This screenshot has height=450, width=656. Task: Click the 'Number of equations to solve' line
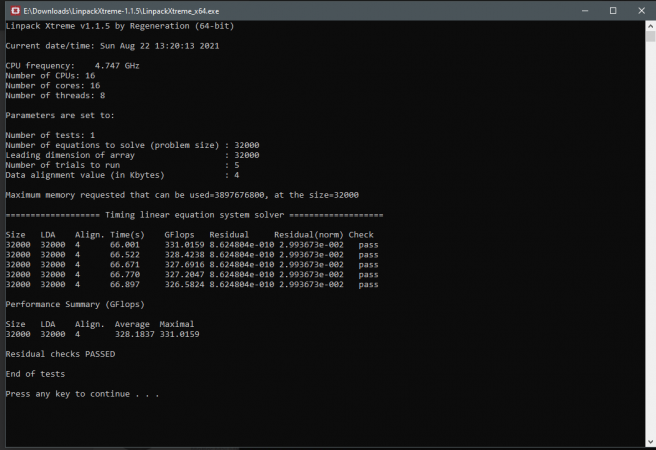pyautogui.click(x=132, y=145)
